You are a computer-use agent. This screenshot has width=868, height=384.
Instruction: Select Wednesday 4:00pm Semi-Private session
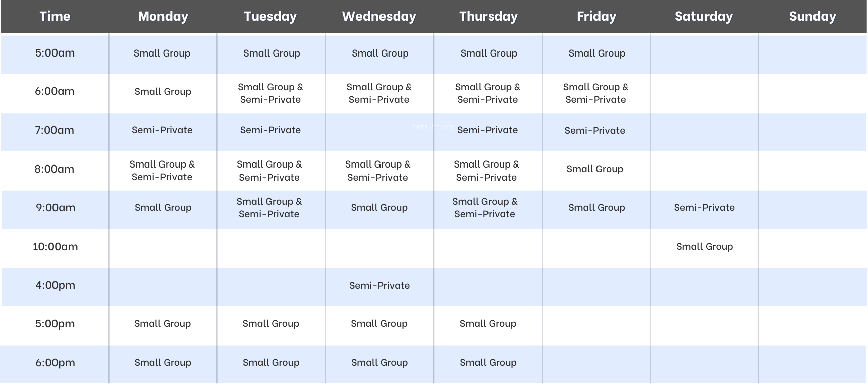pyautogui.click(x=379, y=285)
